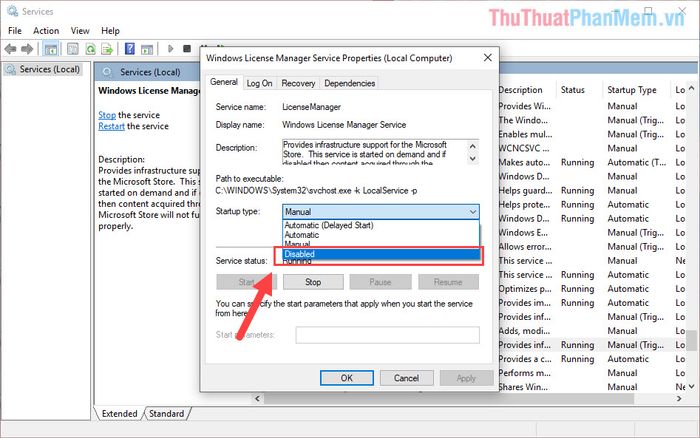
Task: Click the gear icon in Services (Local) header
Action: (x=107, y=72)
